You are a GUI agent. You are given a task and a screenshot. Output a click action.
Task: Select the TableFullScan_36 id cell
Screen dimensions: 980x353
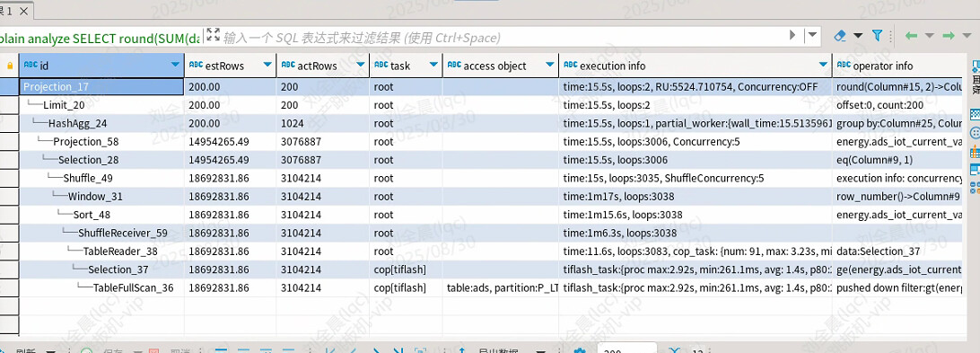(x=101, y=288)
